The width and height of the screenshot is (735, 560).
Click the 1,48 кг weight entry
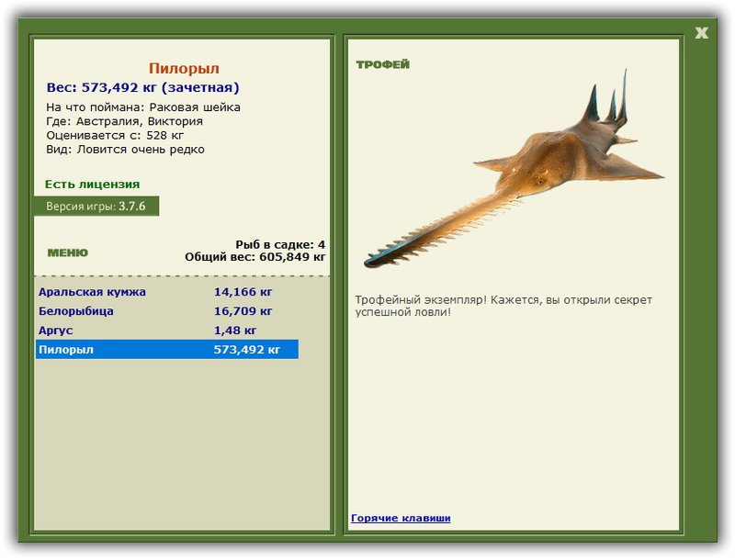pyautogui.click(x=235, y=330)
